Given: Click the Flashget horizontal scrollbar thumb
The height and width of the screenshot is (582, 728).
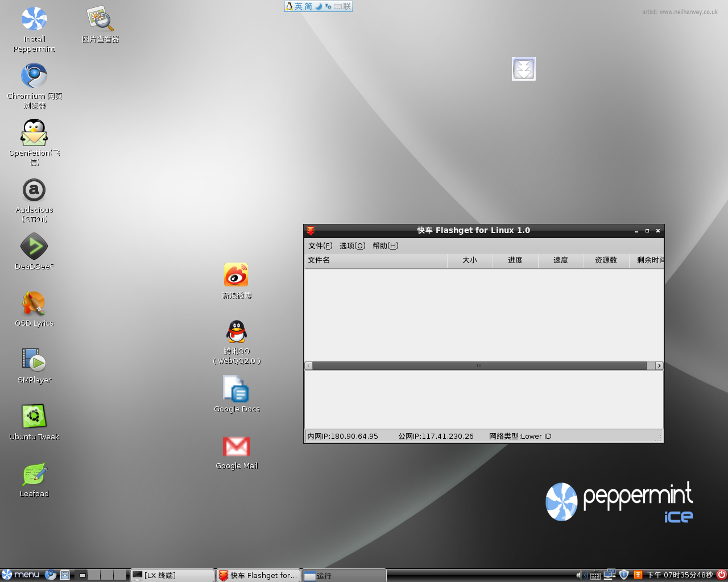Looking at the screenshot, I should [x=479, y=365].
